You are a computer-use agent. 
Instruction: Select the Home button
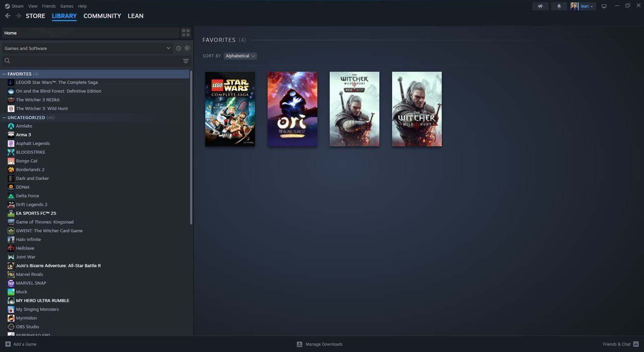coord(90,33)
